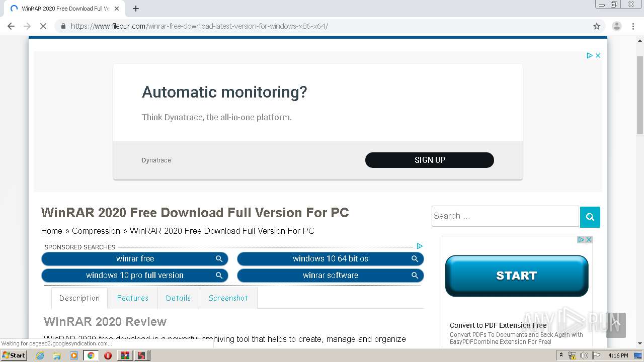Launch Opera from the taskbar
This screenshot has height=362, width=644.
click(108, 355)
